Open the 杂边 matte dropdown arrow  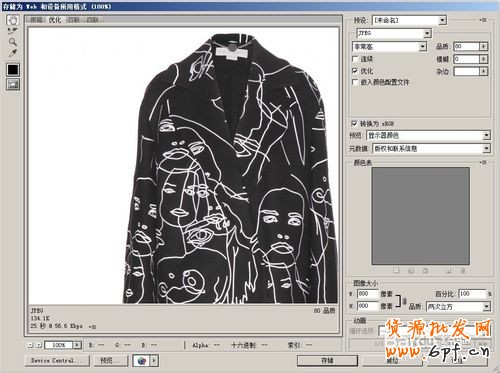click(x=484, y=71)
